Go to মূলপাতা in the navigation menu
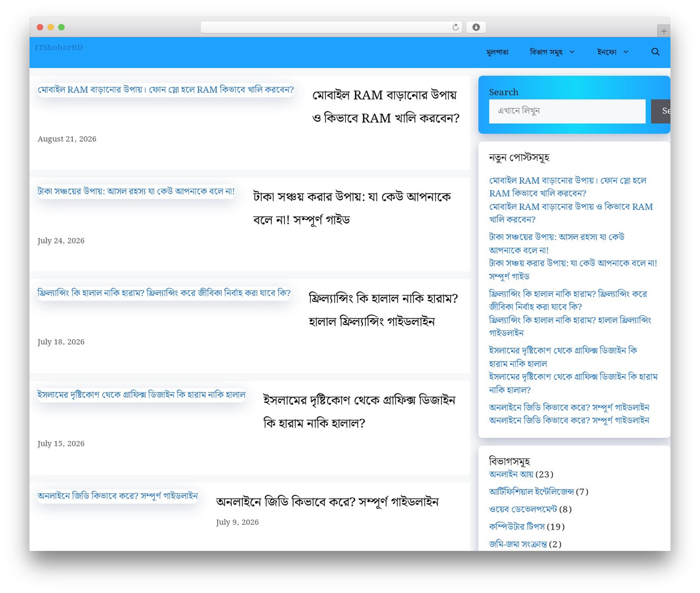The height and width of the screenshot is (593, 700). pyautogui.click(x=497, y=52)
